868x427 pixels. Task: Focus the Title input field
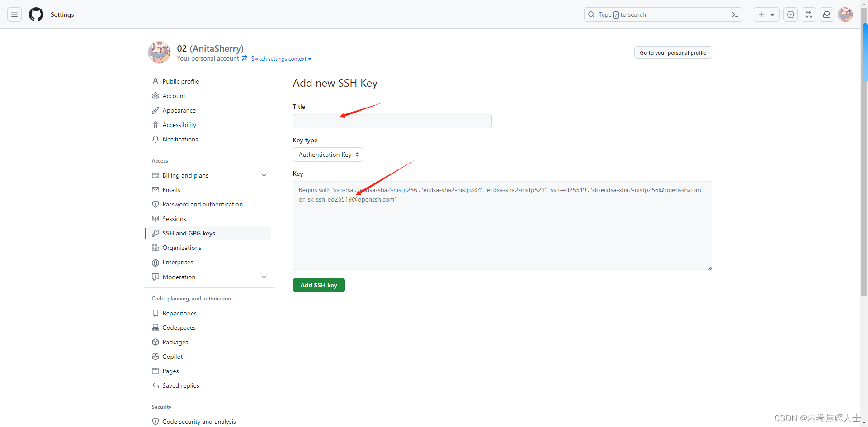coord(392,121)
